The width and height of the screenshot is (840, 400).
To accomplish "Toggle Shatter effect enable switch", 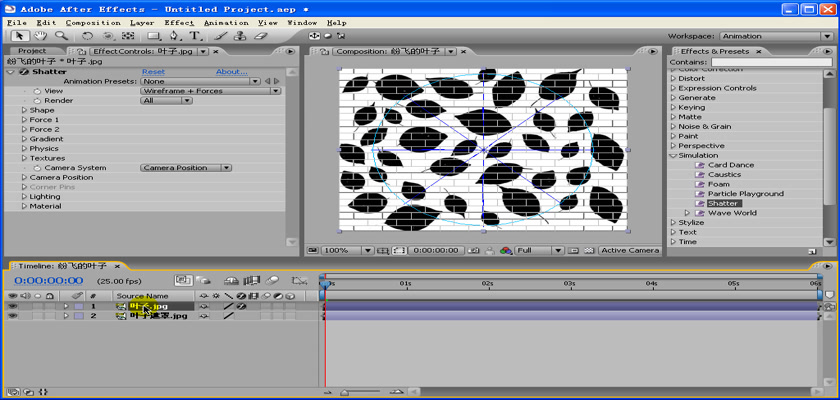I will (x=24, y=72).
